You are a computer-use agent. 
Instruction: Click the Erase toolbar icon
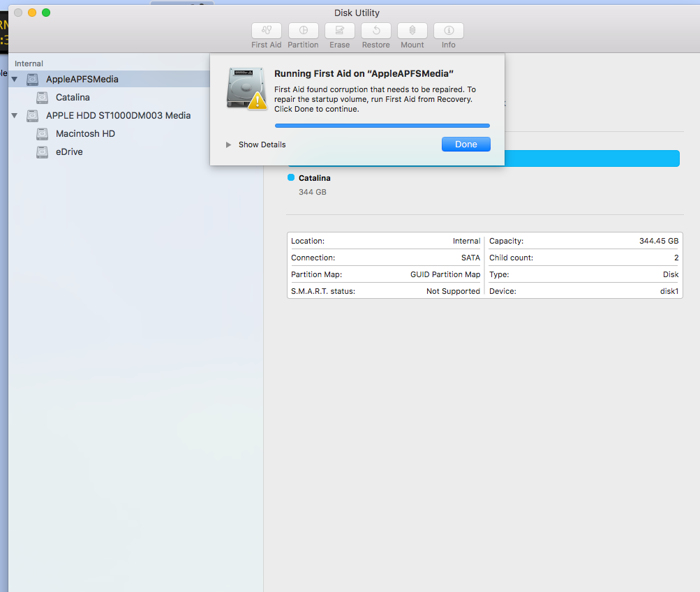(x=340, y=30)
